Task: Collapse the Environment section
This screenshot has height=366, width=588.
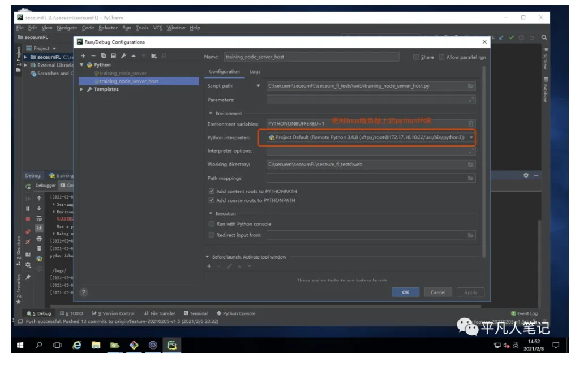Action: pos(211,113)
